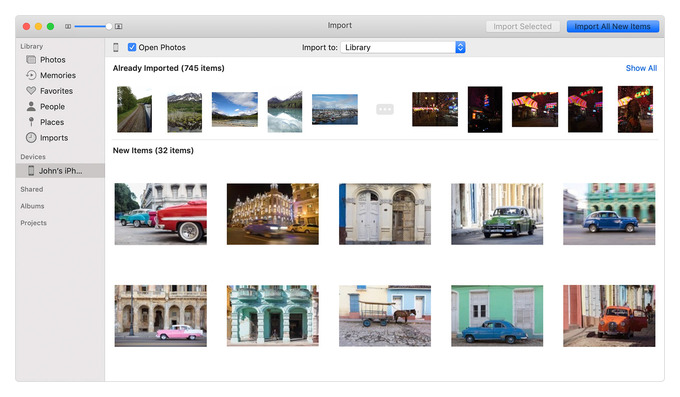Click the Import Selected button
Image resolution: width=680 pixels, height=397 pixels.
click(x=522, y=26)
